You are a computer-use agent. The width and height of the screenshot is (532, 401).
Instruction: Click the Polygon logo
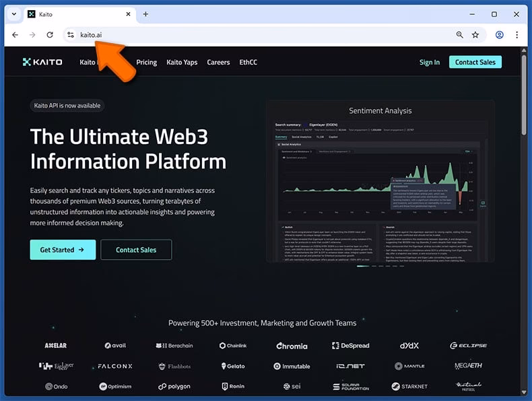pyautogui.click(x=174, y=386)
